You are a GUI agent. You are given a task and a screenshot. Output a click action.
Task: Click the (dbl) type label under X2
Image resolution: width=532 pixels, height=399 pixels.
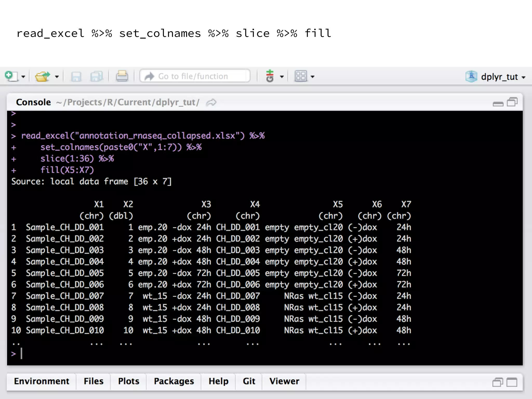coord(121,216)
